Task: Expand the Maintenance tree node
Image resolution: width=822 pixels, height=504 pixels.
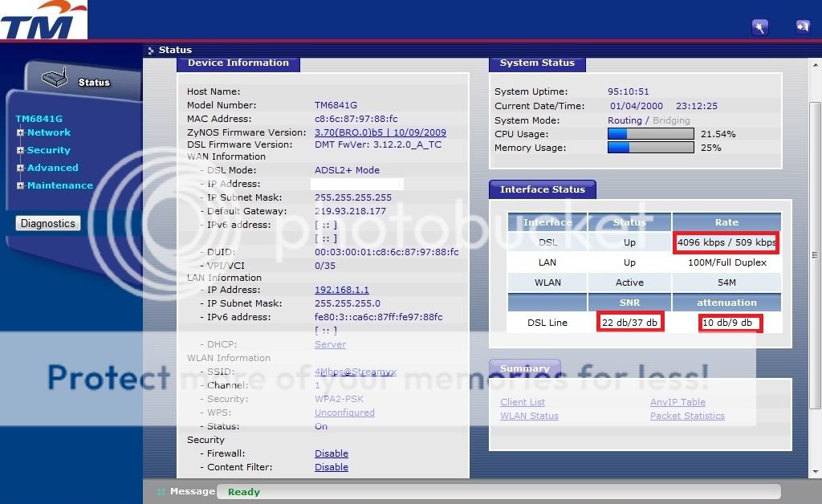Action: (x=21, y=185)
